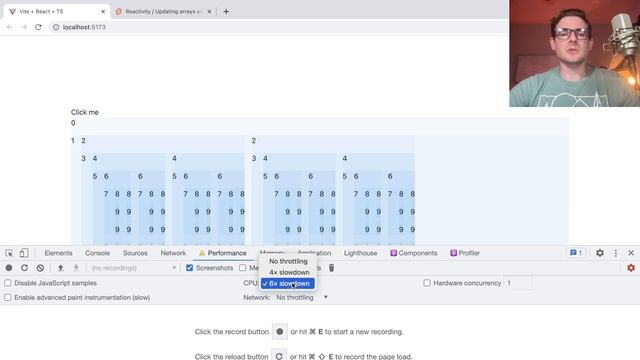Clear the recording with the circle-slash icon
The image size is (640, 360).
(x=40, y=268)
